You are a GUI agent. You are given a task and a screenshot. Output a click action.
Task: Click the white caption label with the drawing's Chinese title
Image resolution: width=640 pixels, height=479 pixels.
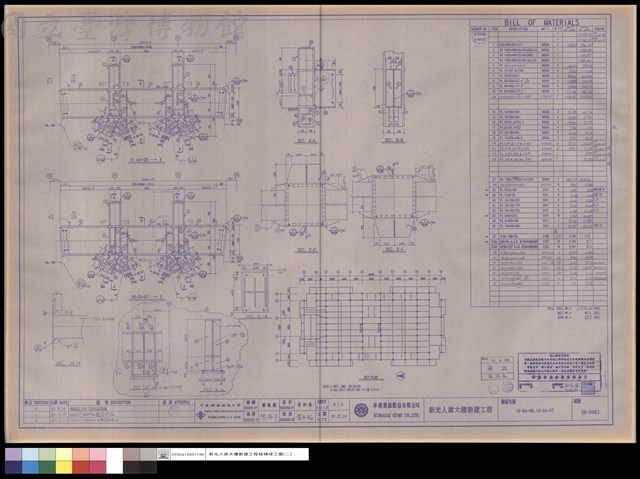[256, 454]
